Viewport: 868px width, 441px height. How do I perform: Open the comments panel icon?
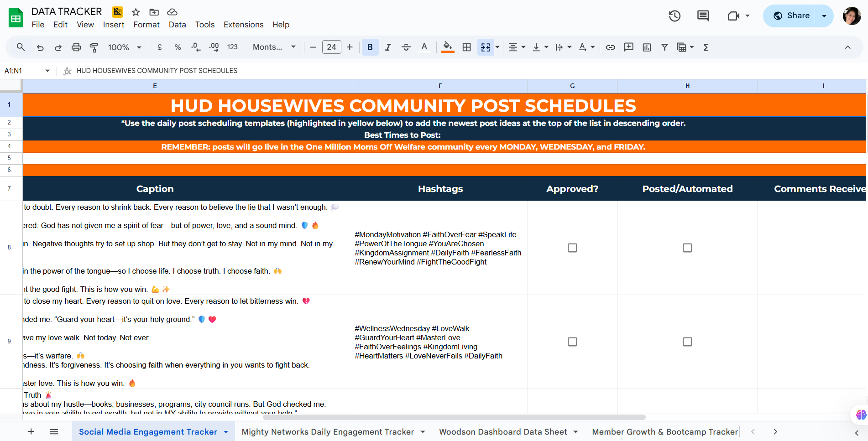pos(703,16)
